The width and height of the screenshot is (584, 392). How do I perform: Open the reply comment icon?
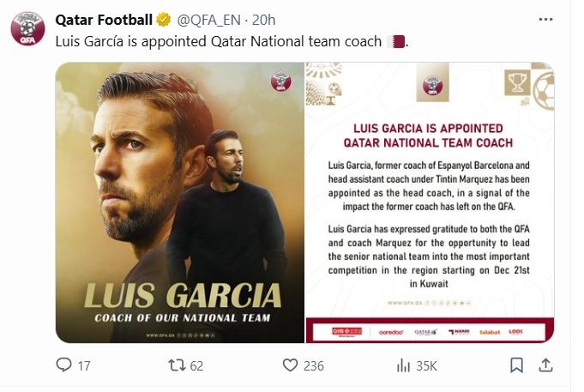tap(63, 365)
